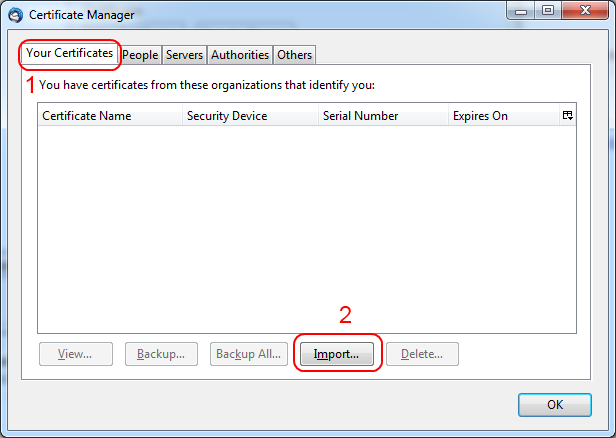Image resolution: width=616 pixels, height=438 pixels.
Task: Go to the Authorities tab
Action: pyautogui.click(x=239, y=55)
